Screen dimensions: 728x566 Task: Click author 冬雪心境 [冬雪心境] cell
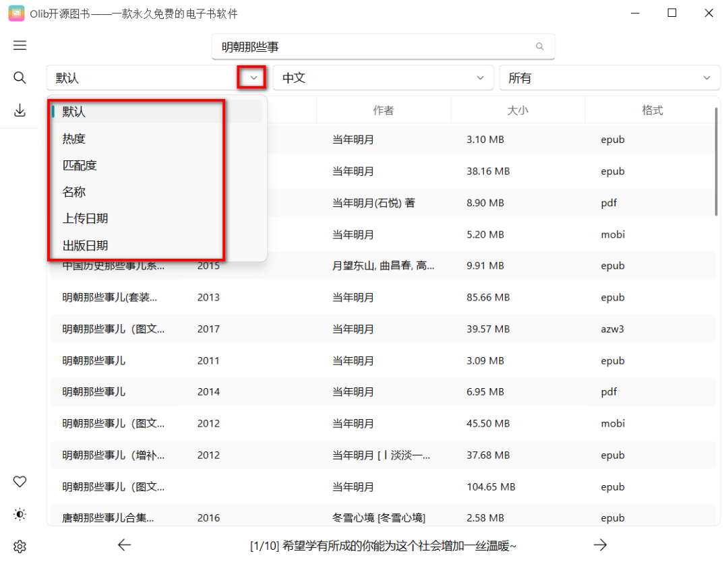(x=379, y=517)
